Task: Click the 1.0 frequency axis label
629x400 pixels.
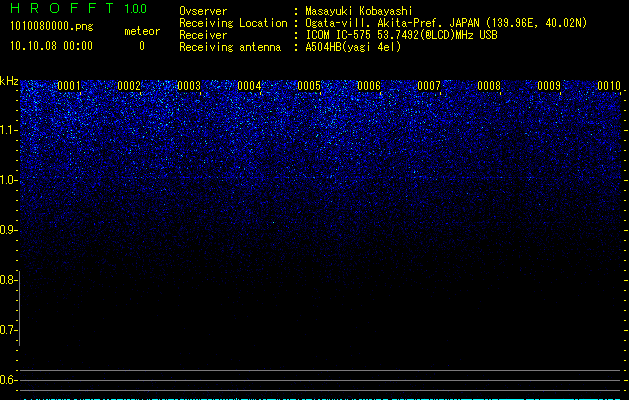Action: pyautogui.click(x=9, y=180)
